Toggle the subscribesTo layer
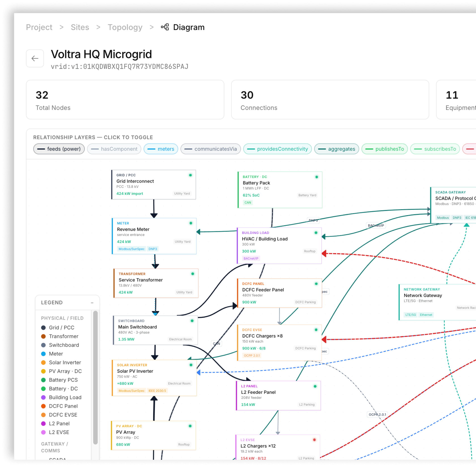This screenshot has height=467, width=476. coord(435,149)
